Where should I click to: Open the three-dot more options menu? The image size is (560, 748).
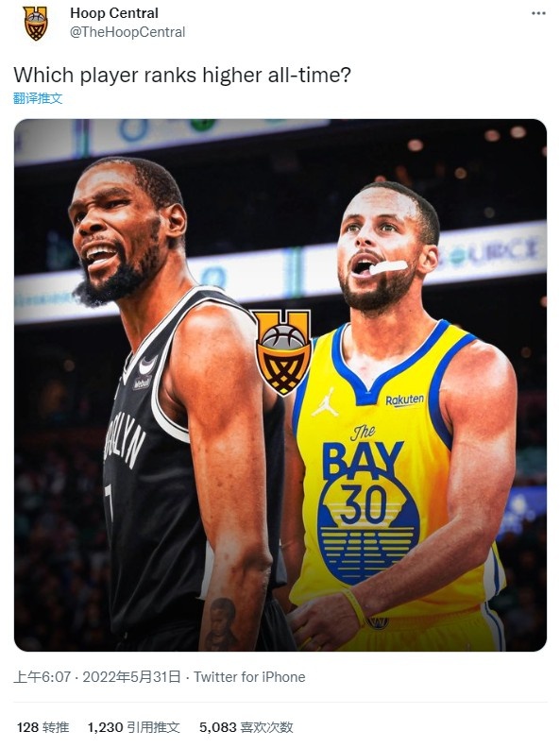538,13
